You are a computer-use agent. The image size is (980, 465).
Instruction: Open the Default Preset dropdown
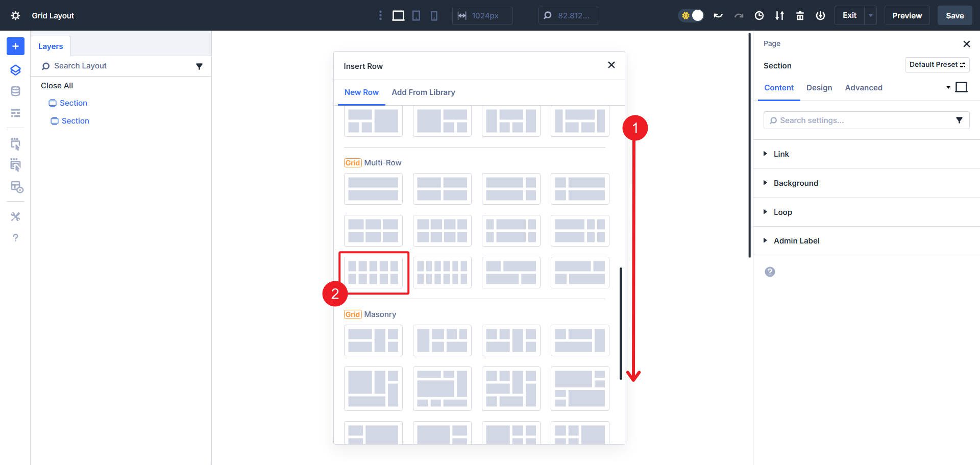click(x=937, y=64)
